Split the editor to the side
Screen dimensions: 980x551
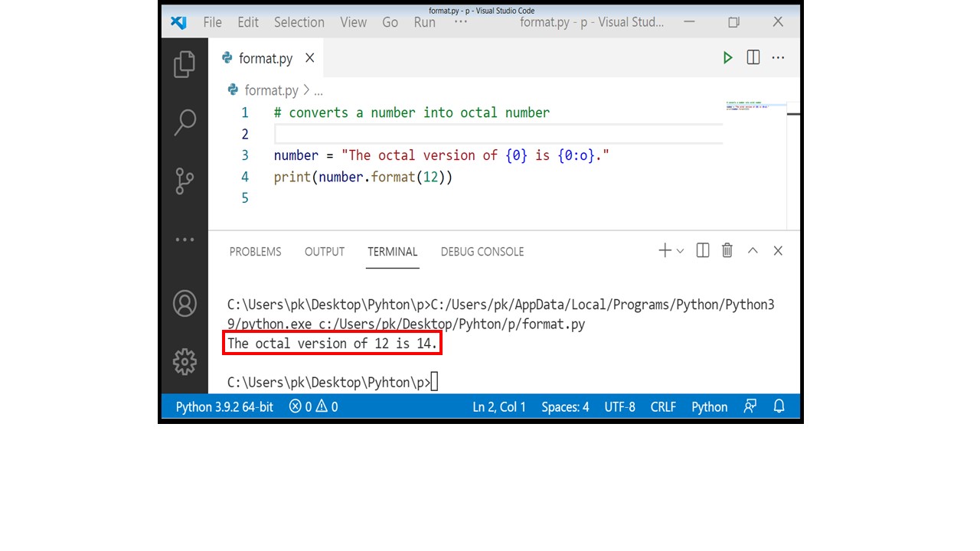[x=753, y=57]
